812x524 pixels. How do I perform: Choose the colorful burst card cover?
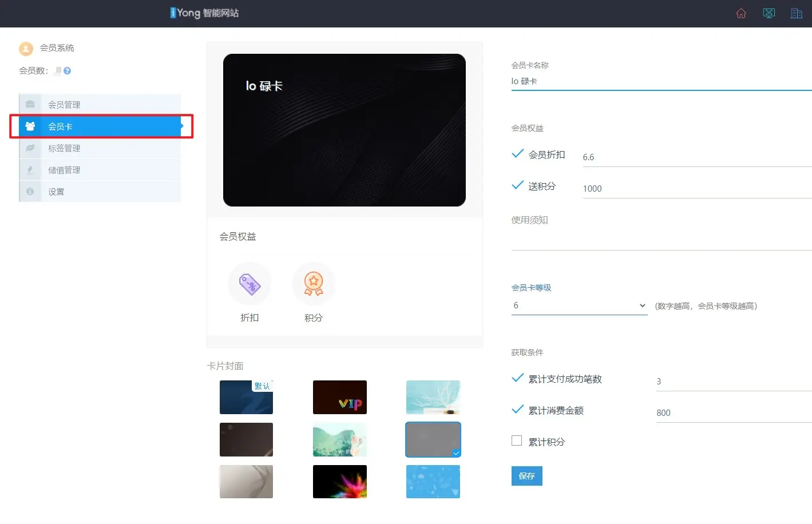click(339, 482)
